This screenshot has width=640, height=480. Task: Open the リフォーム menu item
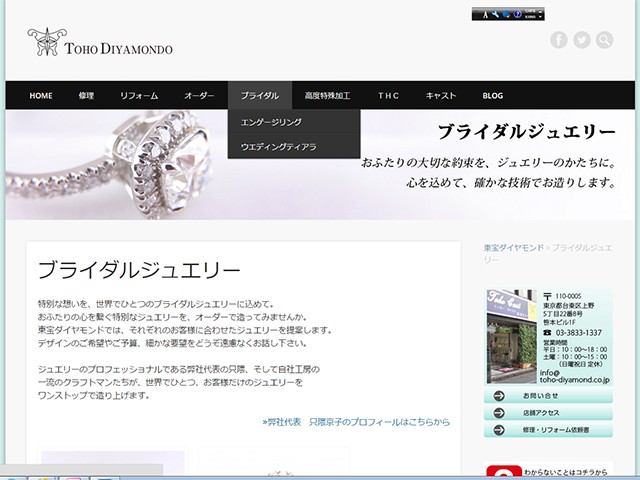pos(139,96)
